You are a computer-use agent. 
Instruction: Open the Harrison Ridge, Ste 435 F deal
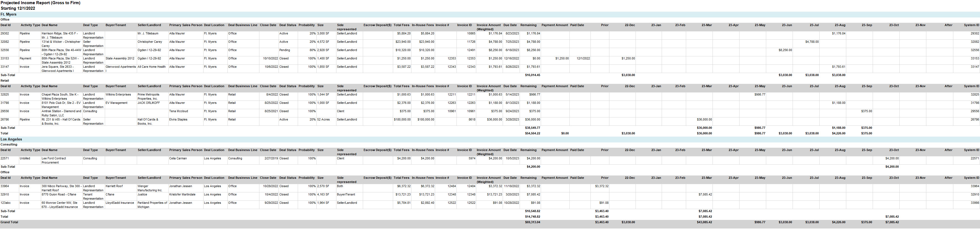[60, 35]
